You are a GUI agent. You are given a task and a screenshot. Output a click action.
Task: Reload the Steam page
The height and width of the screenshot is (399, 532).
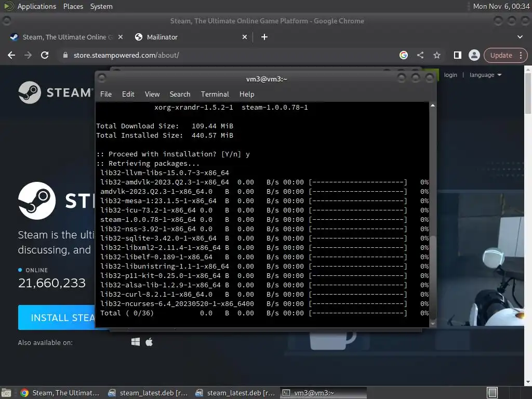45,55
